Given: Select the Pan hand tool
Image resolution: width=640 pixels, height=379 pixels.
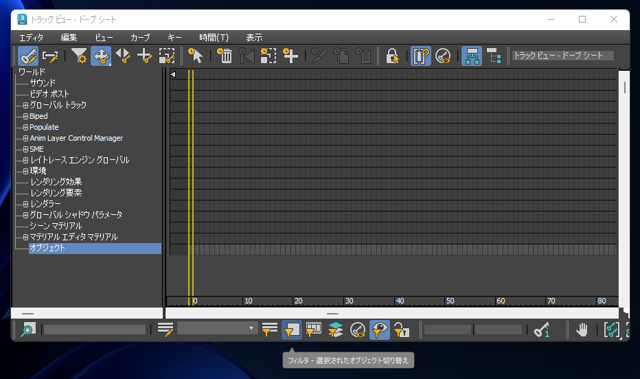Looking at the screenshot, I should pyautogui.click(x=582, y=330).
